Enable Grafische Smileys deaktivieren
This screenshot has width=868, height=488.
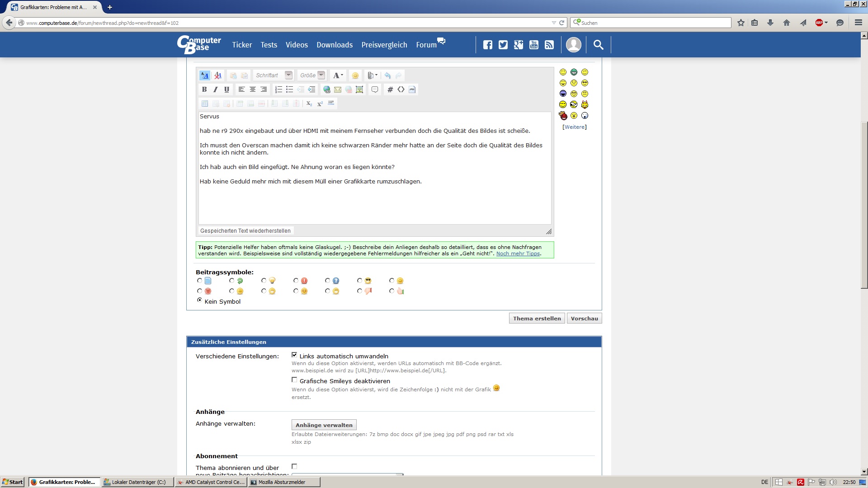tap(294, 380)
